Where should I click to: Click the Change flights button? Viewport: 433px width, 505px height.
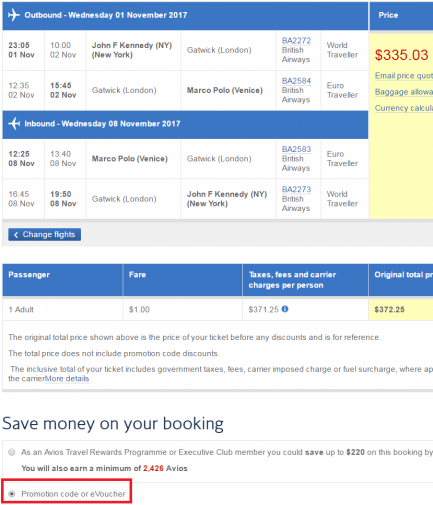(44, 235)
